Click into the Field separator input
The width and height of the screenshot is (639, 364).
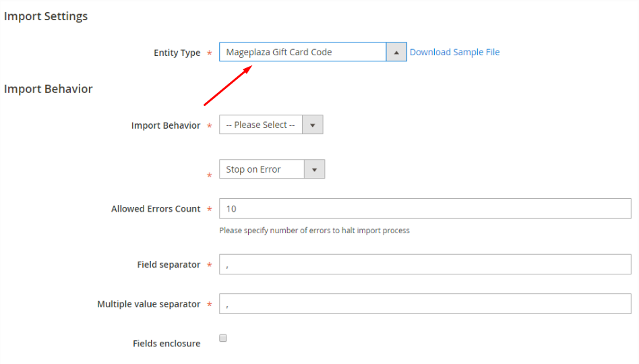pos(425,264)
